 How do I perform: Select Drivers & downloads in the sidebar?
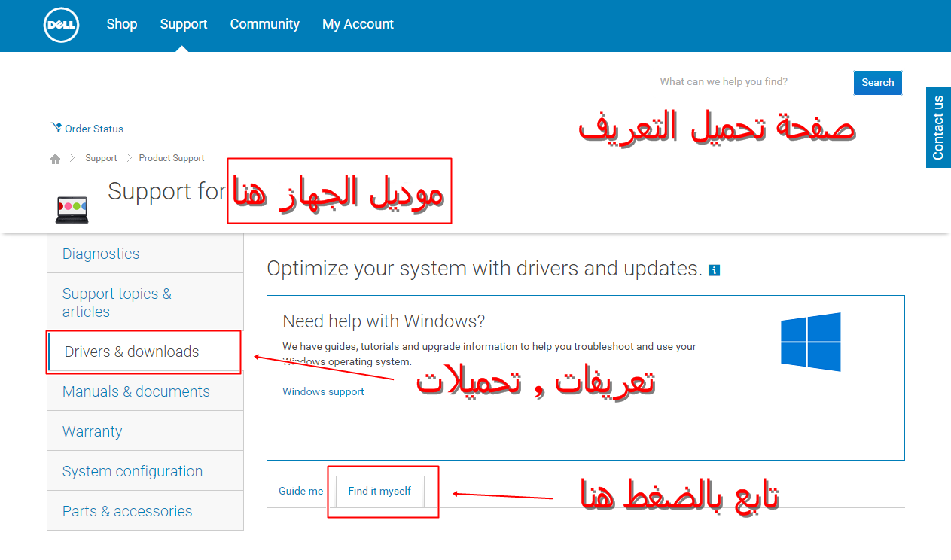145,352
